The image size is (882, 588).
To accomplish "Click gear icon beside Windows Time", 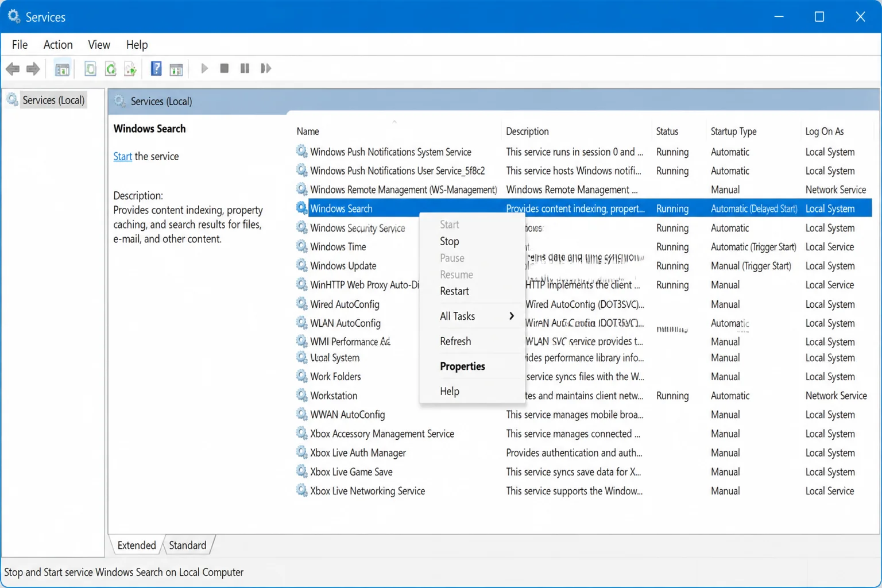I will tap(301, 246).
